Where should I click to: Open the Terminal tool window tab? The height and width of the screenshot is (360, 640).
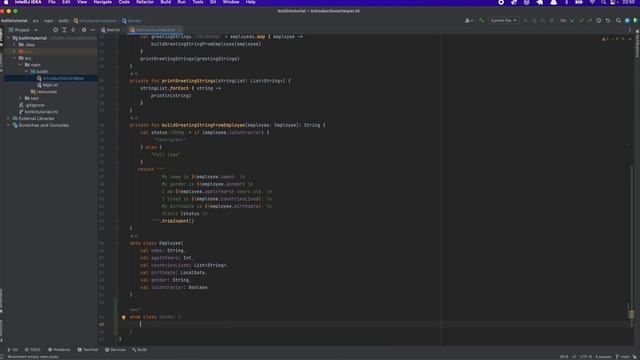[x=88, y=350]
